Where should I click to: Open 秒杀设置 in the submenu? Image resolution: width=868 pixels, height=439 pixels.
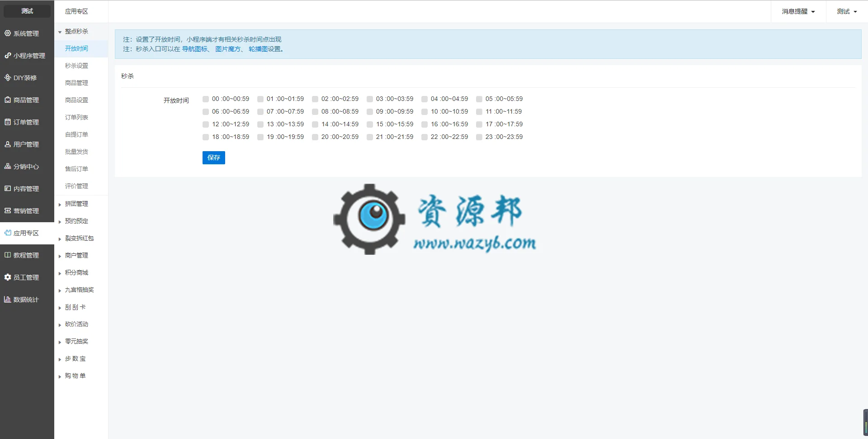coord(76,66)
